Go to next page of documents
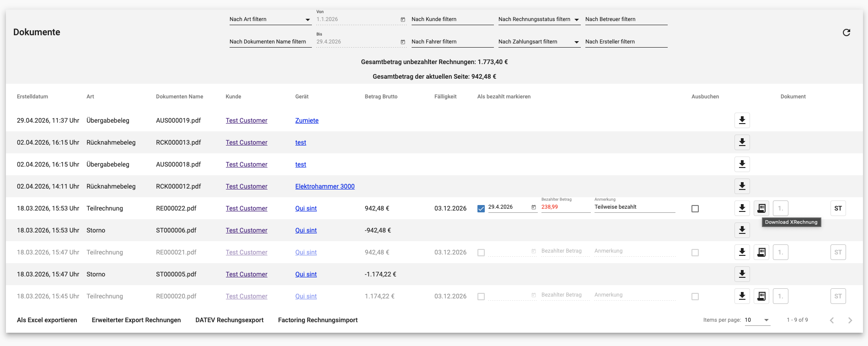The height and width of the screenshot is (346, 868). click(x=850, y=320)
